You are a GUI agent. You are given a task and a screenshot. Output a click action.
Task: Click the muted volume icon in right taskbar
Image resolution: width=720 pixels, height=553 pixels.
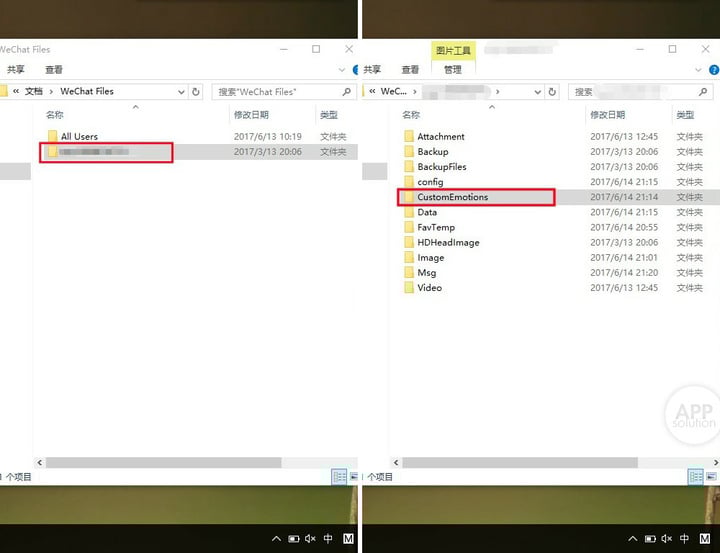[x=666, y=538]
